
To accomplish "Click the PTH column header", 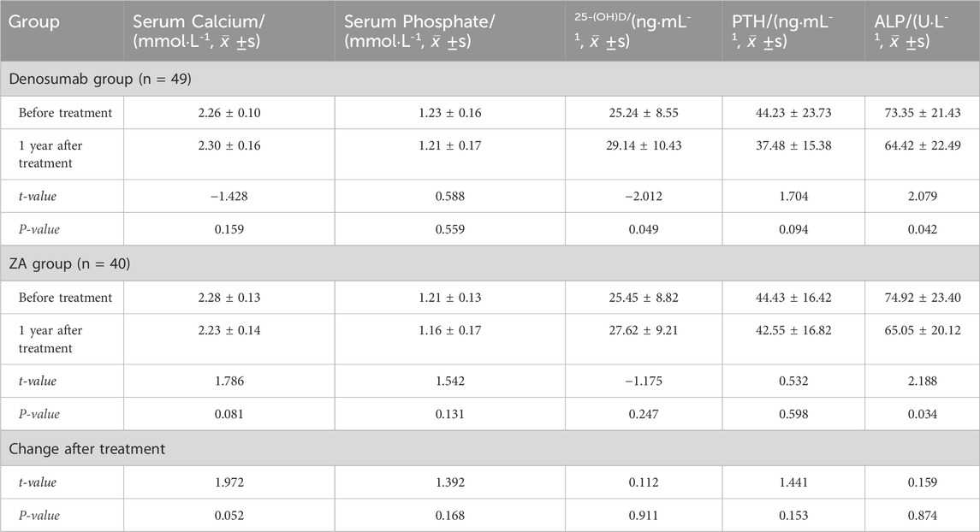I will (x=785, y=32).
